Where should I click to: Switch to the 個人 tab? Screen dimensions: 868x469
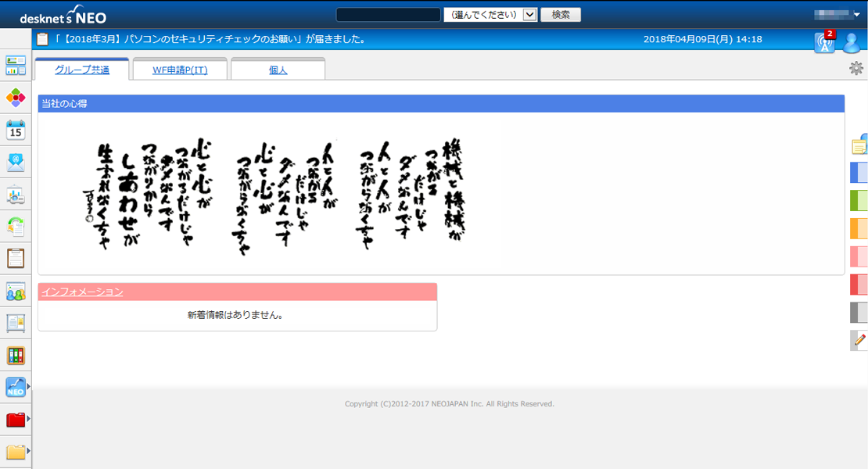click(278, 70)
